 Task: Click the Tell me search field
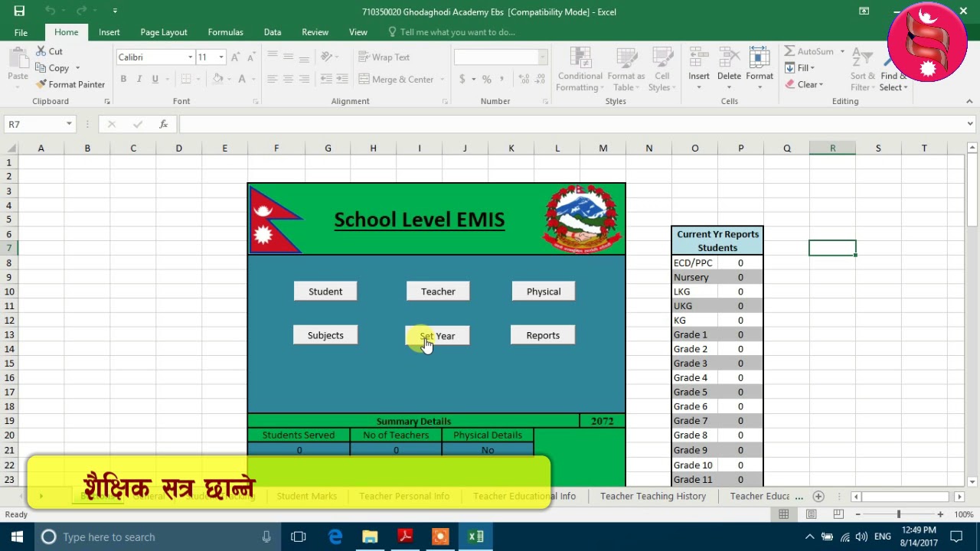(457, 32)
